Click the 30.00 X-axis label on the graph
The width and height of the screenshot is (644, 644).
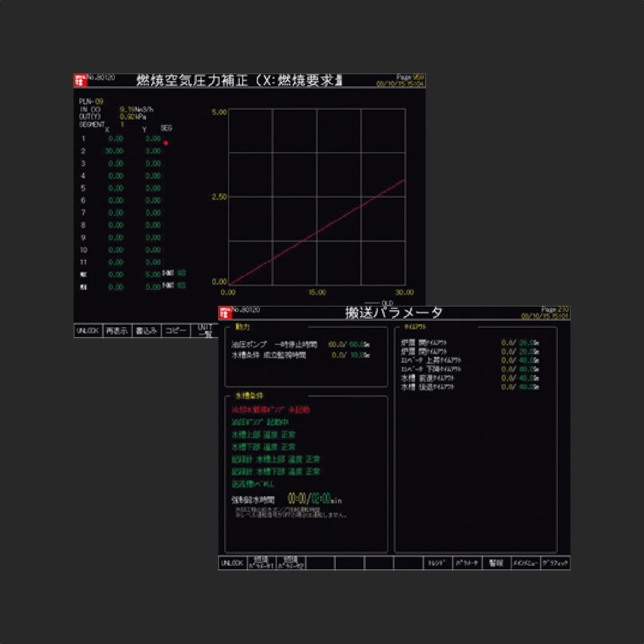pos(405,293)
